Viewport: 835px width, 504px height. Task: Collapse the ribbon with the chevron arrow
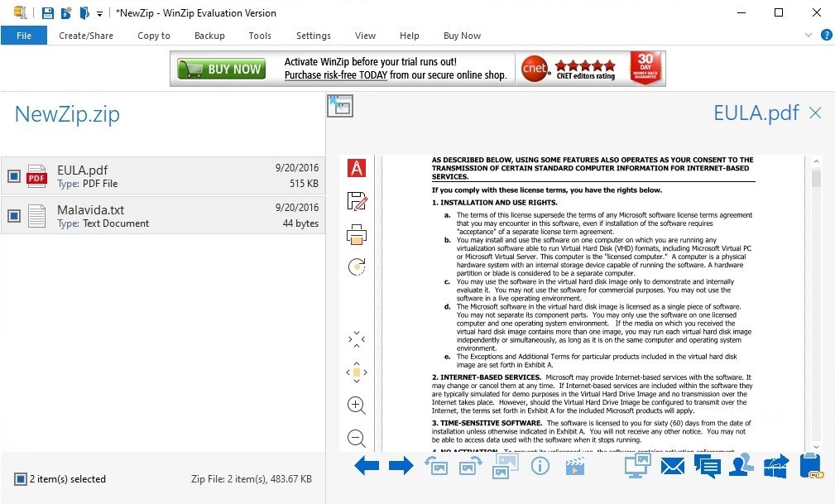tap(809, 35)
